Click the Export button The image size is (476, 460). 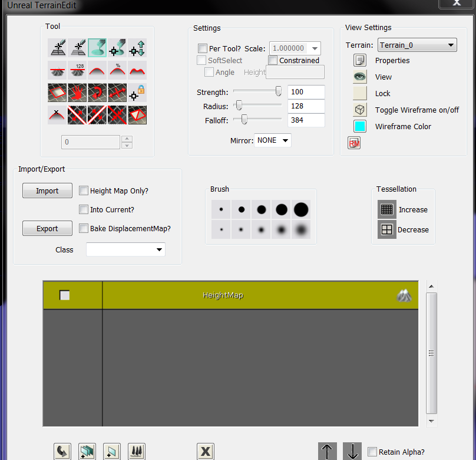click(47, 228)
